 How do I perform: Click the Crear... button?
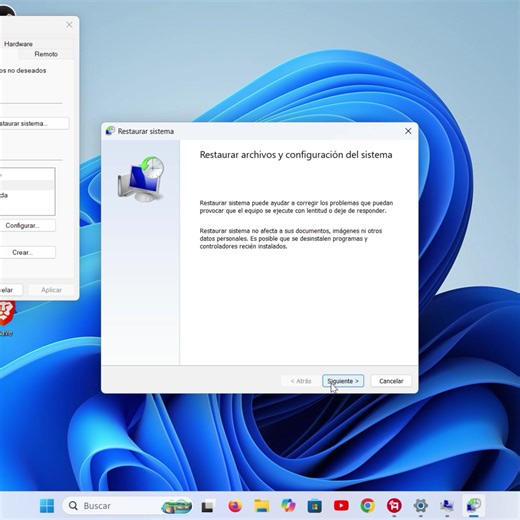coord(27,253)
